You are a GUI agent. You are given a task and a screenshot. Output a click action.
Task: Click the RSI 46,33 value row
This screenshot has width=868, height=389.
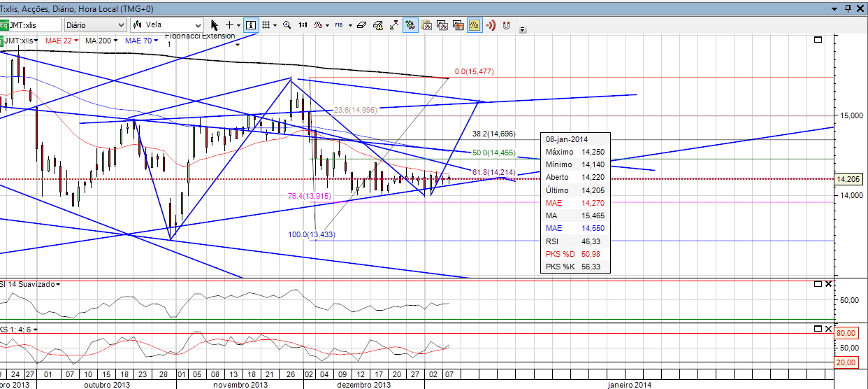coord(575,241)
